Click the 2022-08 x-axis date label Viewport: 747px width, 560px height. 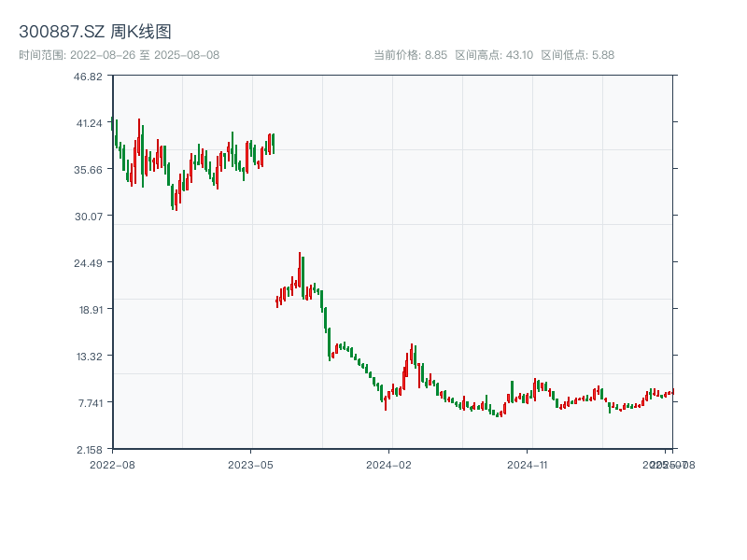pyautogui.click(x=112, y=464)
